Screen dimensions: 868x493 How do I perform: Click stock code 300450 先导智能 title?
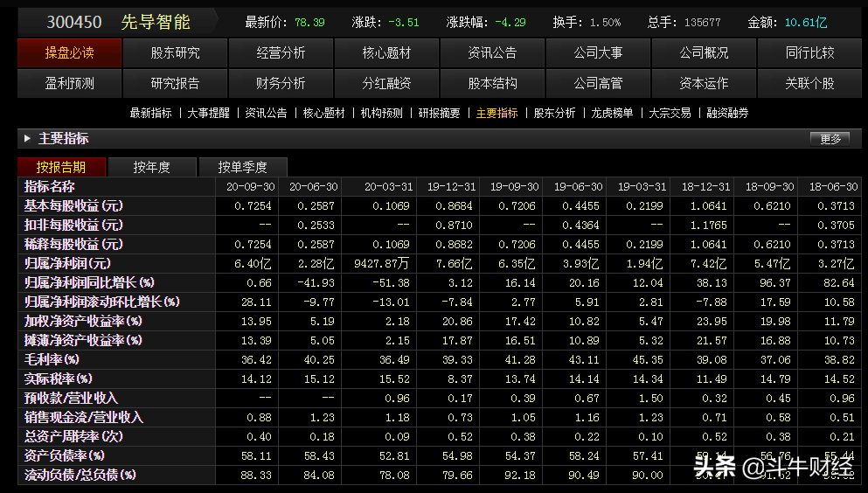[x=118, y=22]
